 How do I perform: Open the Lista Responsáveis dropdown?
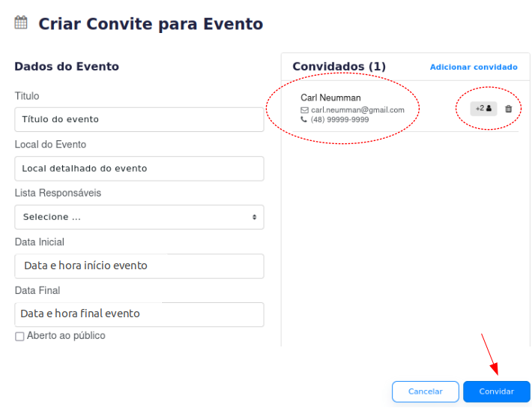pos(139,217)
